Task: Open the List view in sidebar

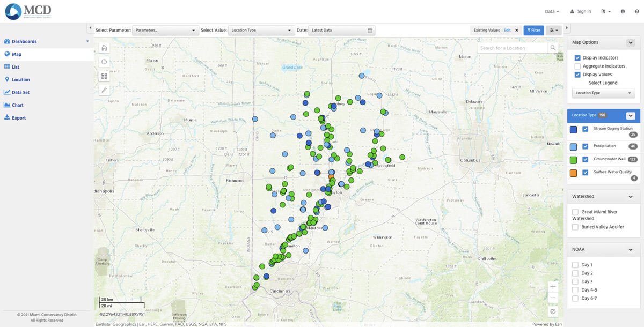Action: tap(16, 67)
